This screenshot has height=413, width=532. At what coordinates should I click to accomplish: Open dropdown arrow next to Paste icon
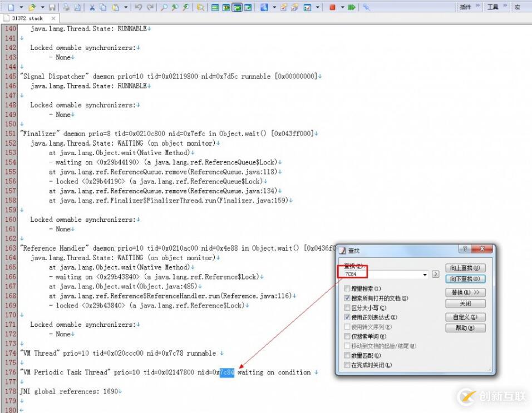pyautogui.click(x=126, y=7)
